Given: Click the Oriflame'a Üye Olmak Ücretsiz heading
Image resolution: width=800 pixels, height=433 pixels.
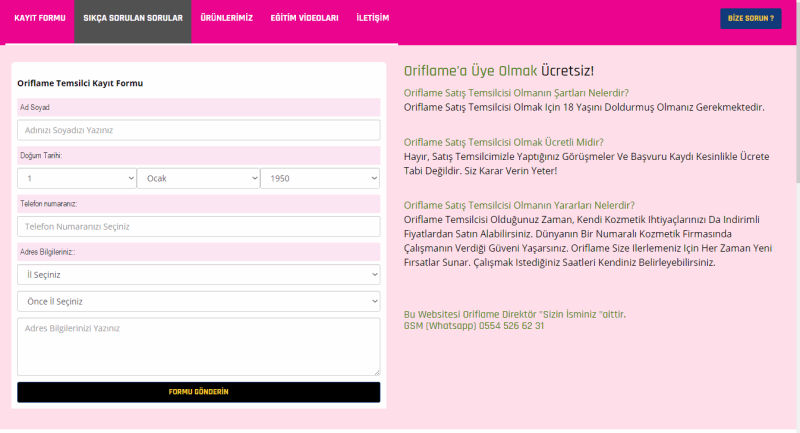Looking at the screenshot, I should [498, 71].
